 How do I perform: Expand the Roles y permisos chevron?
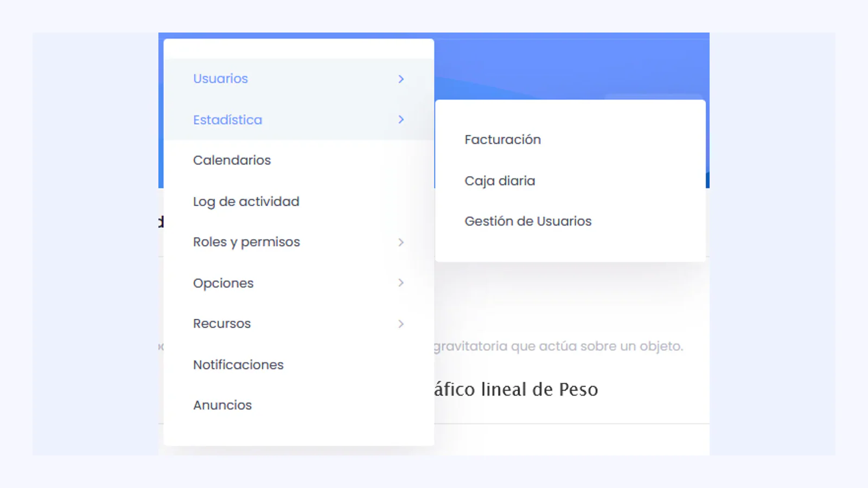(x=401, y=242)
